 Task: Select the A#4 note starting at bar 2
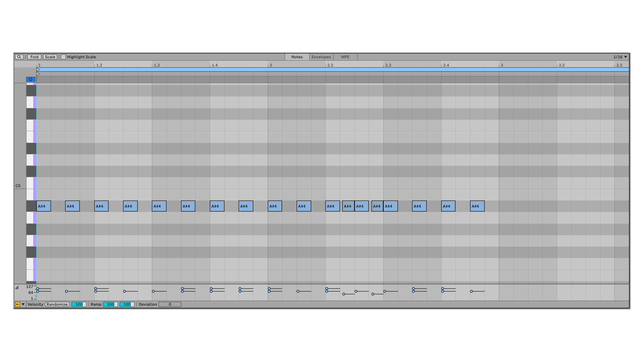(275, 206)
